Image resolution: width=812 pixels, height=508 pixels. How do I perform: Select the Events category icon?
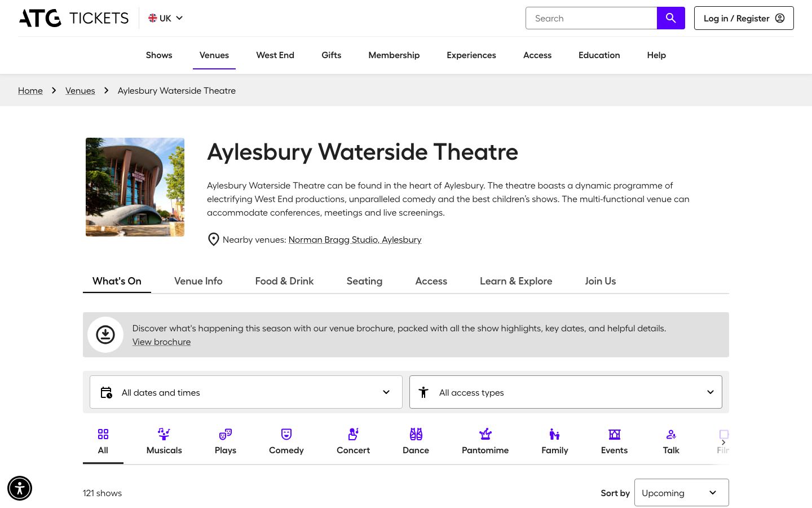(x=615, y=434)
